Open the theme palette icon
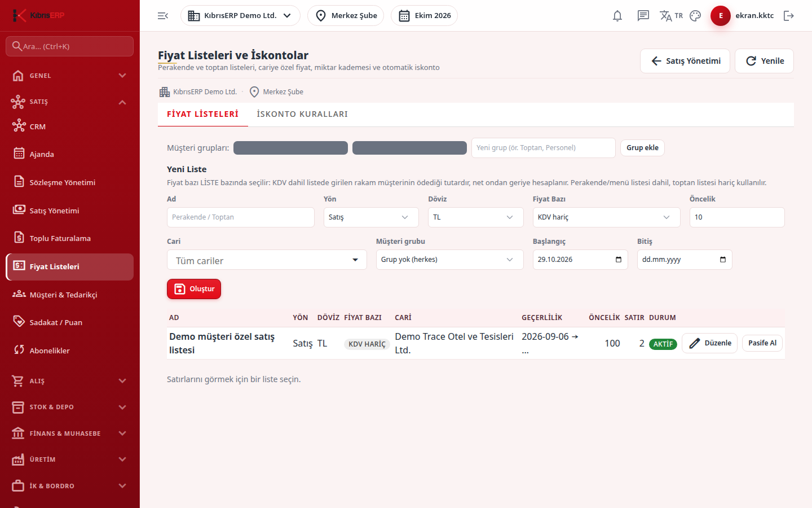The image size is (812, 508). 695,16
